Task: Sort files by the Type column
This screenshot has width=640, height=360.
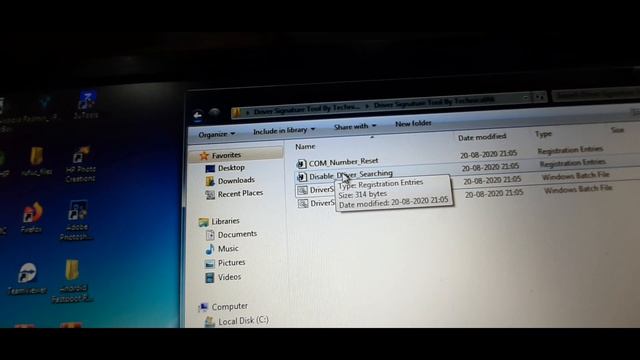Action: coord(543,134)
